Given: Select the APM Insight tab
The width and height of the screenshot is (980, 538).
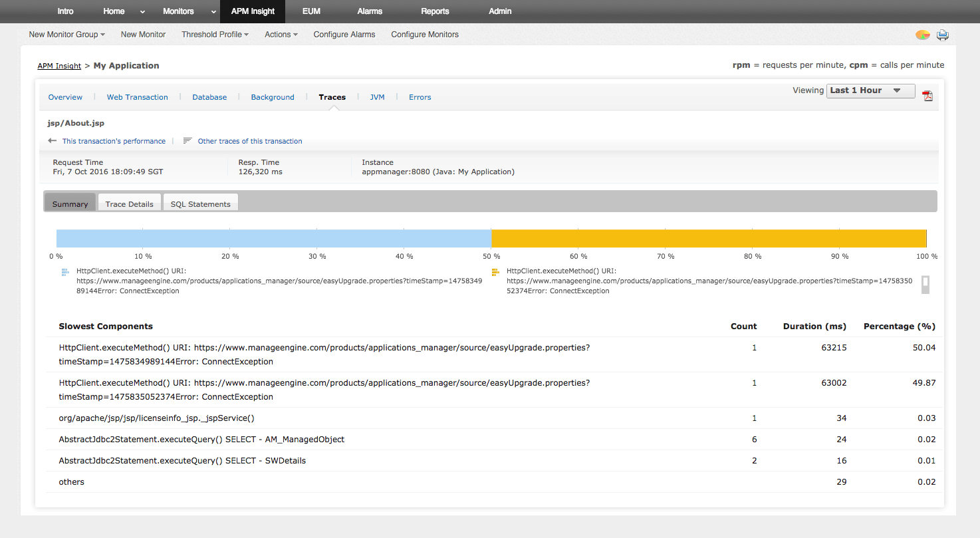Looking at the screenshot, I should (x=253, y=11).
